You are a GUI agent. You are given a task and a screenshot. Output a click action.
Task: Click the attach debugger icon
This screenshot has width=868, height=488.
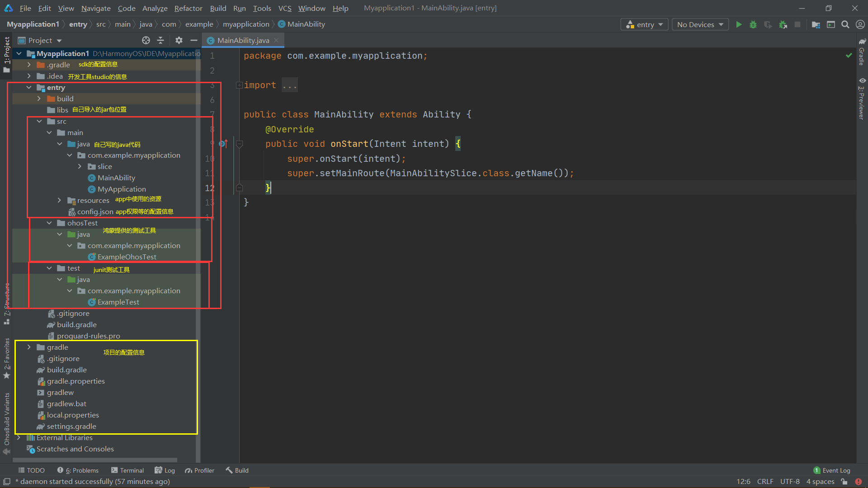click(x=783, y=24)
